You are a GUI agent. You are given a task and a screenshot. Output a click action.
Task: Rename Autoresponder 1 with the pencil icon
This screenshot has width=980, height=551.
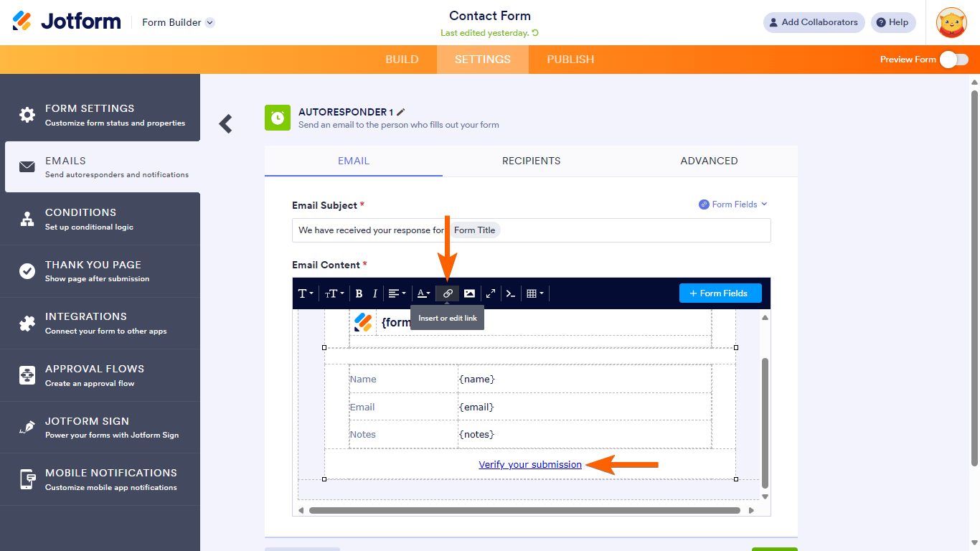(x=401, y=112)
